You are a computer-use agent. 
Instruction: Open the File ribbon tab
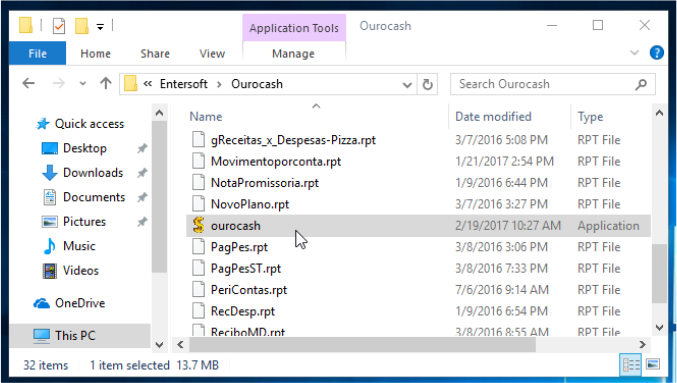[38, 54]
